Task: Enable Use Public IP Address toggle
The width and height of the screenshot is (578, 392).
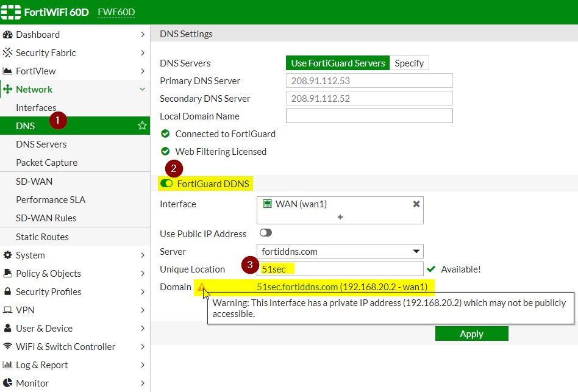Action: [x=266, y=233]
